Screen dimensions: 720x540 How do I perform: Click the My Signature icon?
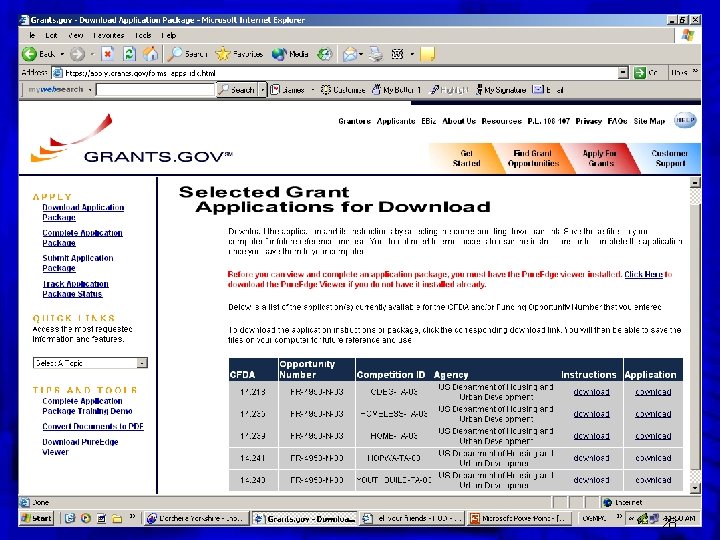tap(479, 90)
